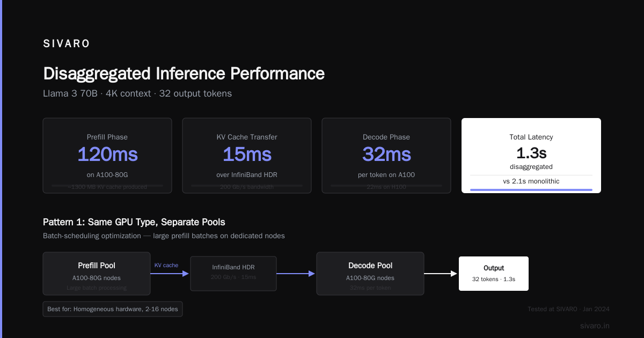Click the "KV cache" arrow label
The width and height of the screenshot is (644, 338).
(x=166, y=265)
